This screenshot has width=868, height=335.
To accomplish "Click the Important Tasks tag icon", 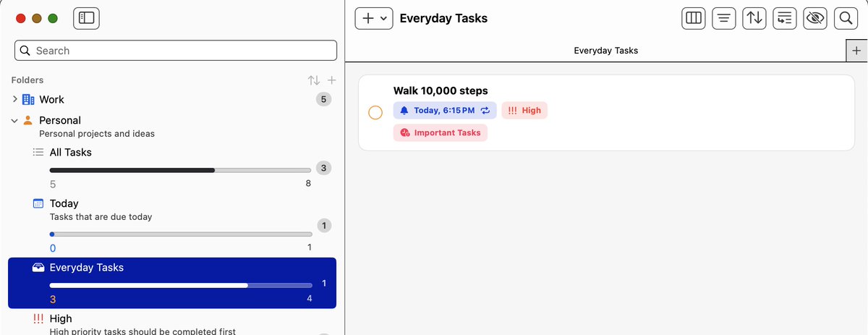I will [x=405, y=132].
